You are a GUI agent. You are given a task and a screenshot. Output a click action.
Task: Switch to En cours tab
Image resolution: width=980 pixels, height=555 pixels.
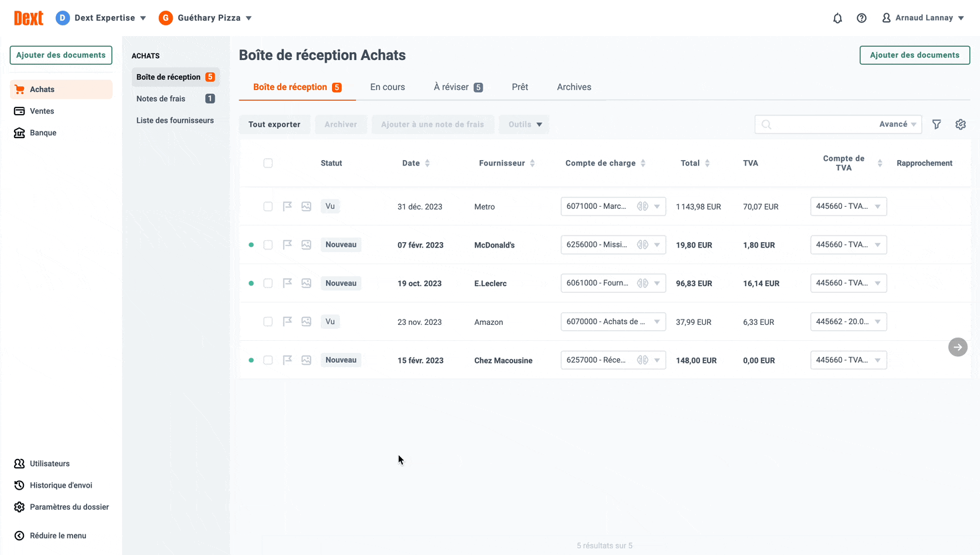click(x=387, y=87)
